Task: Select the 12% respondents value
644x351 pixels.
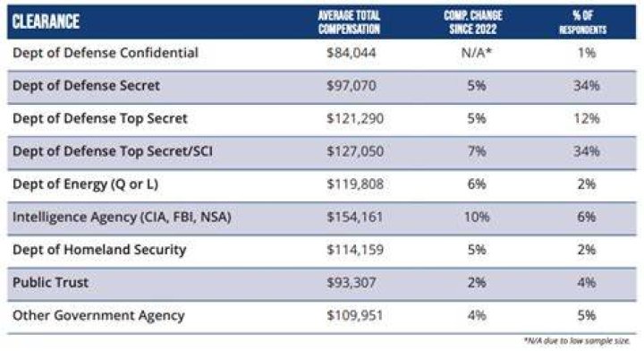Action: coord(587,118)
